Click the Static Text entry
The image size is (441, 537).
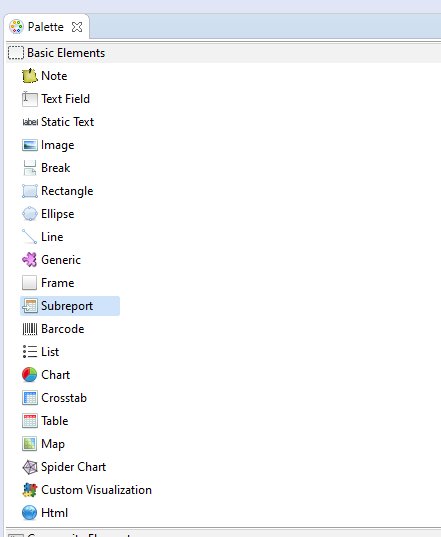58,122
